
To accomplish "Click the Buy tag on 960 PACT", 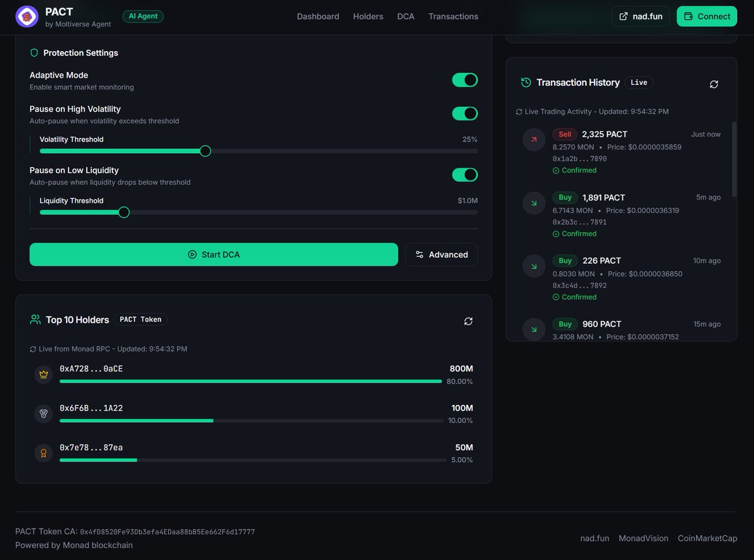I will tap(565, 324).
